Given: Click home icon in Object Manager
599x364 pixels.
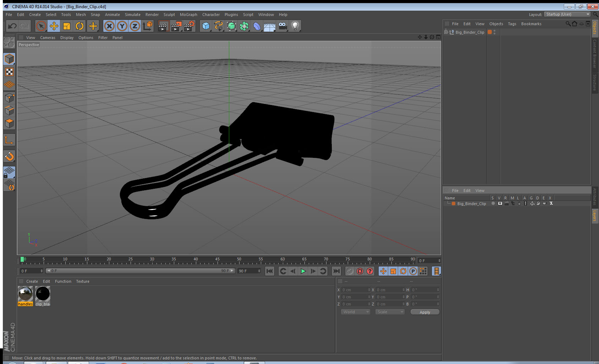Looking at the screenshot, I should pos(575,24).
